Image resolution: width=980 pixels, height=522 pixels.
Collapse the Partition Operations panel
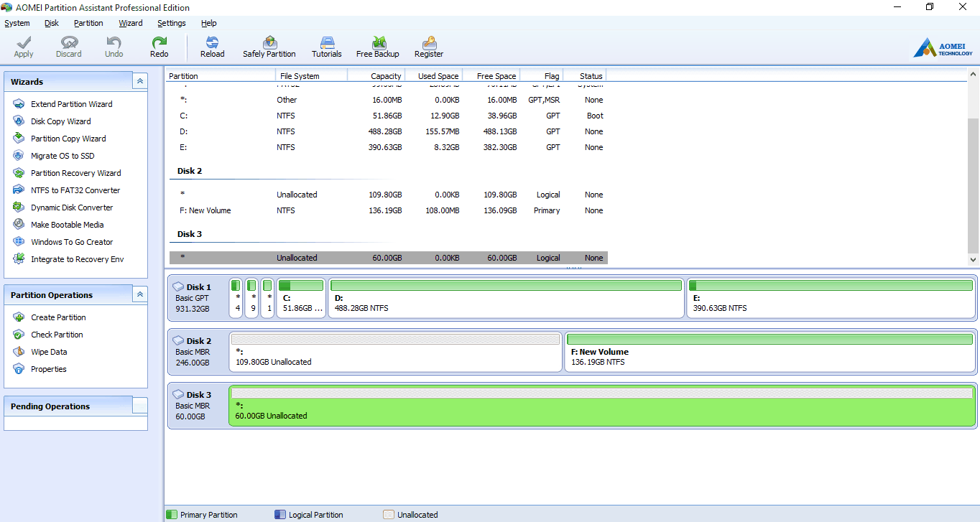(x=140, y=295)
